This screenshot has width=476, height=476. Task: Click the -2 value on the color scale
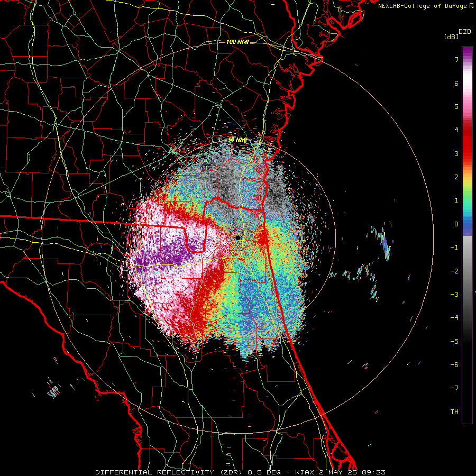coord(454,271)
